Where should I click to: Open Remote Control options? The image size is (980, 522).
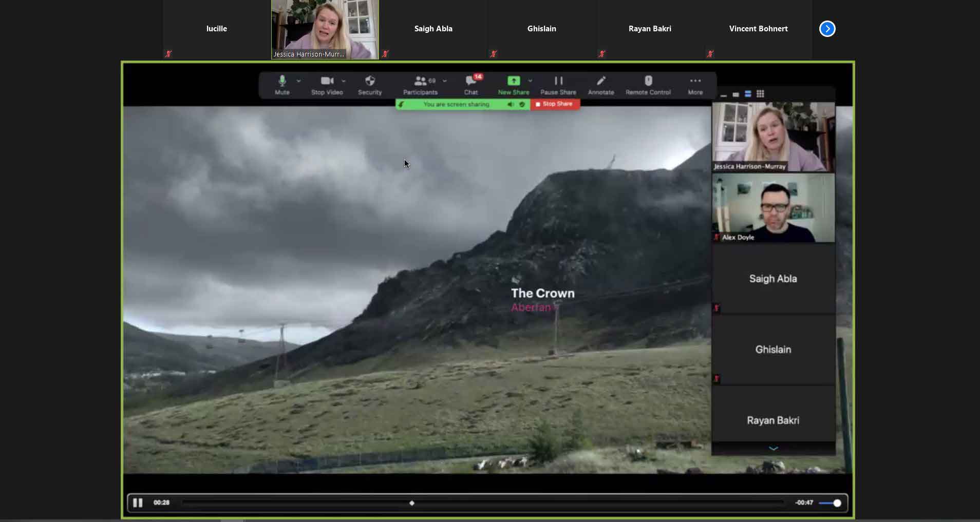click(648, 85)
